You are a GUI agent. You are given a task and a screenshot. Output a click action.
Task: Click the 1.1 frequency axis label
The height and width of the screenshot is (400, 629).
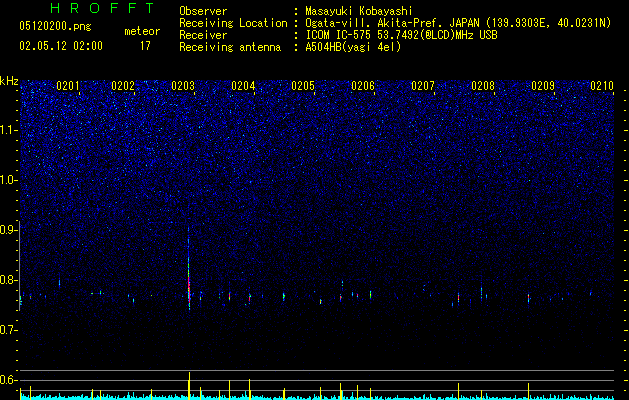(x=9, y=130)
